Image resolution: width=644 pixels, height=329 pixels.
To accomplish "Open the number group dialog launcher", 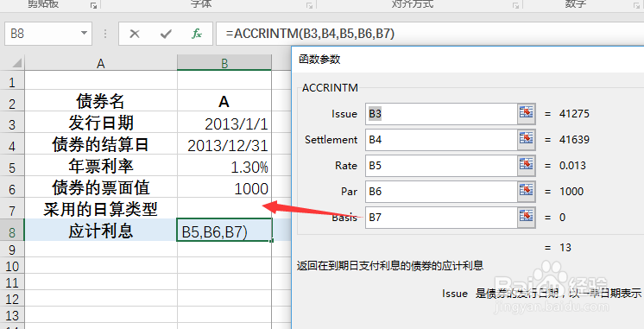I will [637, 5].
